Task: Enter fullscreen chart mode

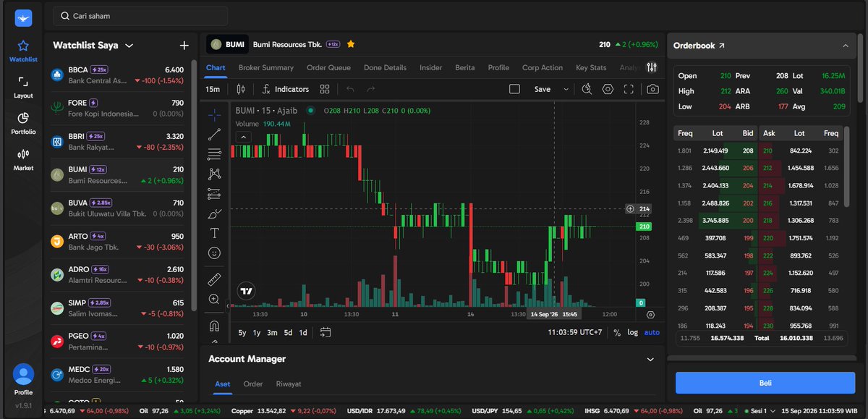Action: tap(629, 89)
